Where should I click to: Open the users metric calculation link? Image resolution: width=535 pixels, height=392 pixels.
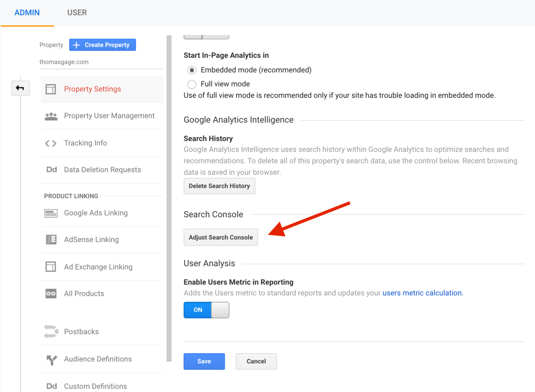click(423, 293)
